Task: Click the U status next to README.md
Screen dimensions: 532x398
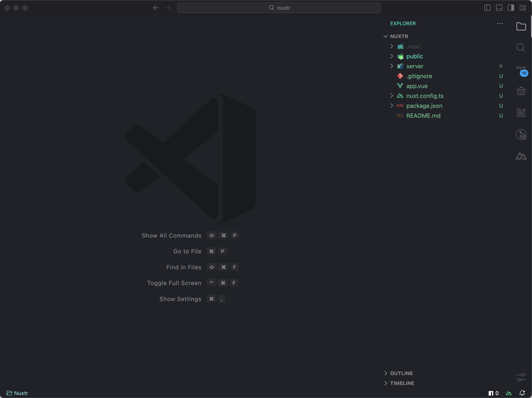Action: pyautogui.click(x=501, y=116)
